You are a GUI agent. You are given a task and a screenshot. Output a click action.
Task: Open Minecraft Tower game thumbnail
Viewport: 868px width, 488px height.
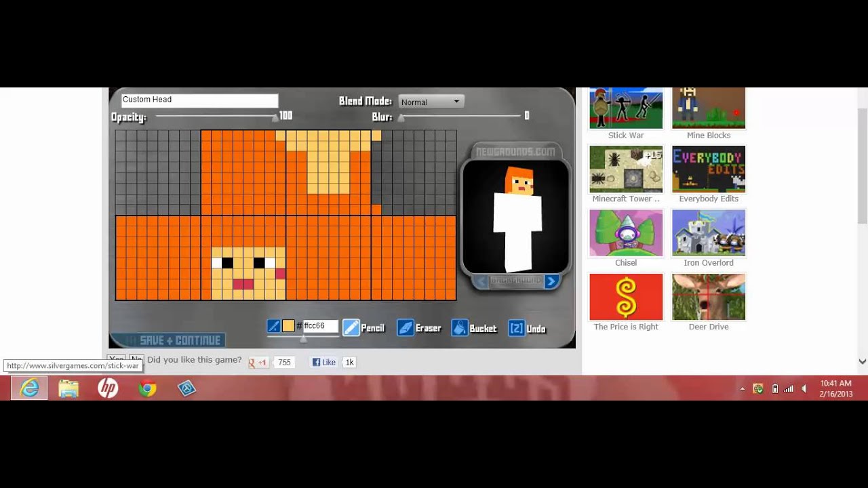point(626,169)
